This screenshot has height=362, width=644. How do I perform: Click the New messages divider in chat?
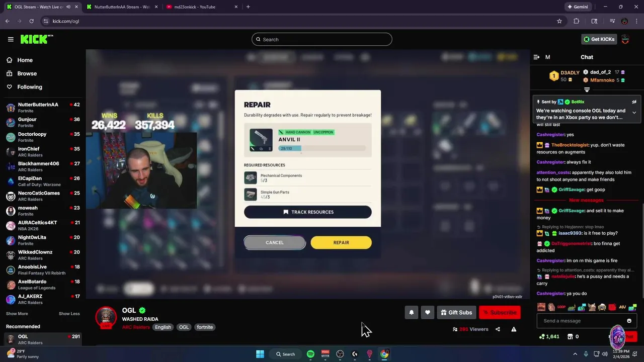586,200
